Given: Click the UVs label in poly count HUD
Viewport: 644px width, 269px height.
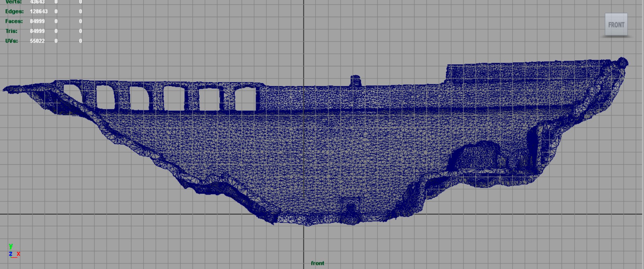Looking at the screenshot, I should (12, 41).
